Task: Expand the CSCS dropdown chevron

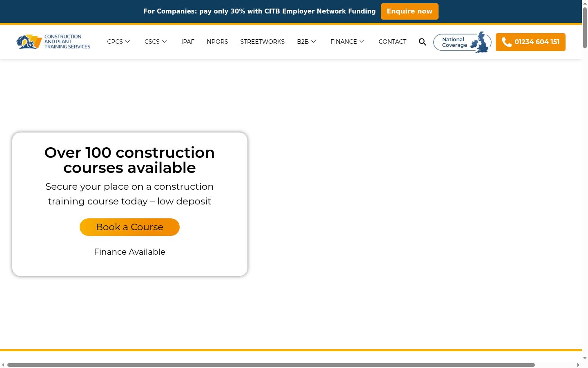Action: pos(165,42)
